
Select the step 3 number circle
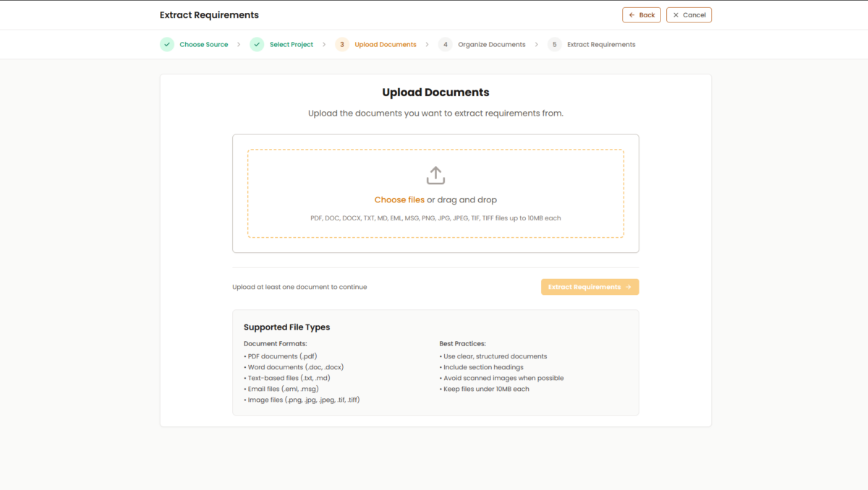pyautogui.click(x=342, y=45)
